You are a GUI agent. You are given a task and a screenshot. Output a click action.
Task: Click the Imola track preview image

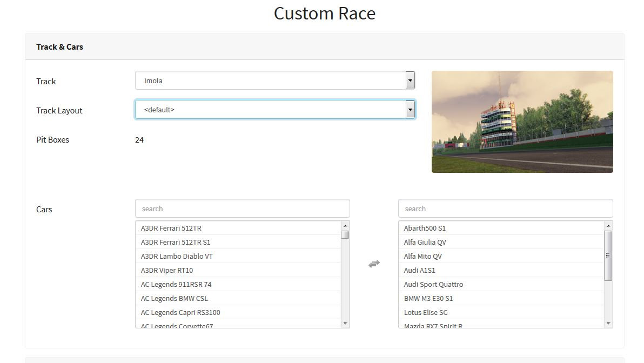coord(522,122)
